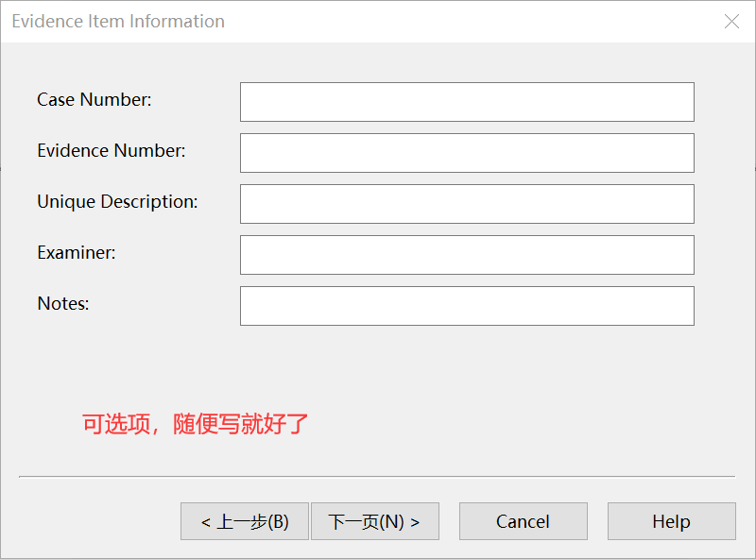This screenshot has height=559, width=756.
Task: Click the empty title bar area beside the title
Action: click(472, 22)
